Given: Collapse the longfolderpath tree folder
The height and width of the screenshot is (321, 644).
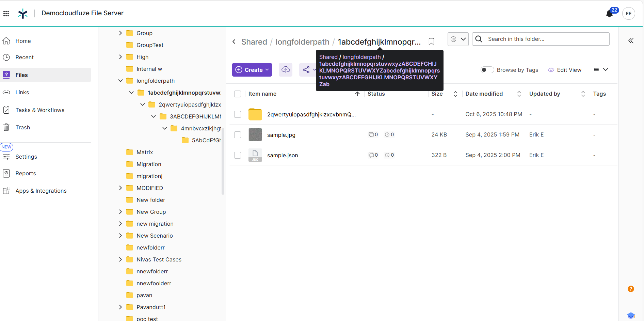Looking at the screenshot, I should (120, 81).
